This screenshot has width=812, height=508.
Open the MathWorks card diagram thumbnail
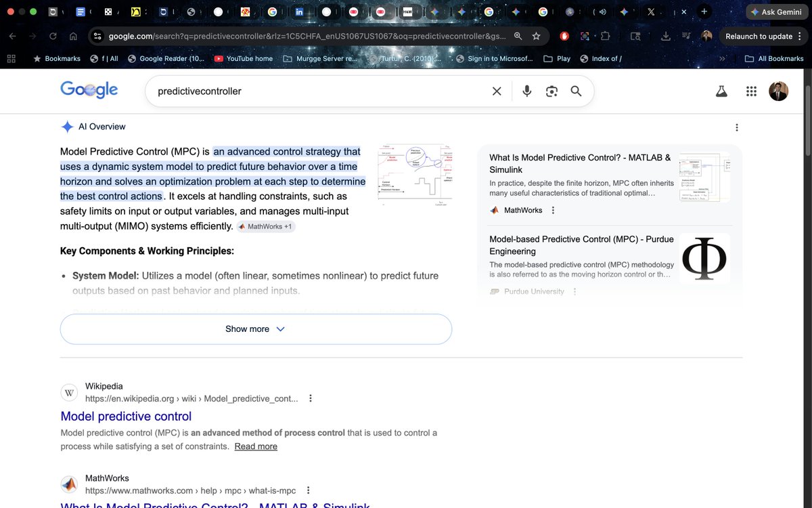(x=704, y=177)
